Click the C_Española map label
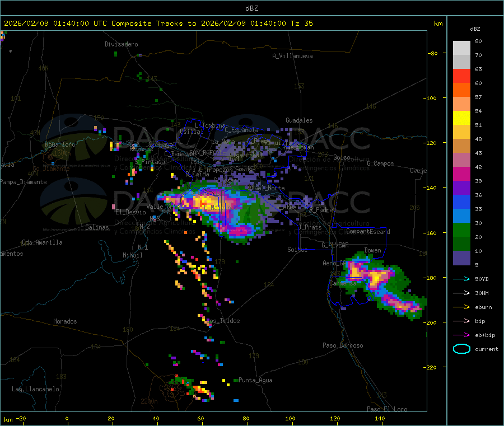 [242, 130]
